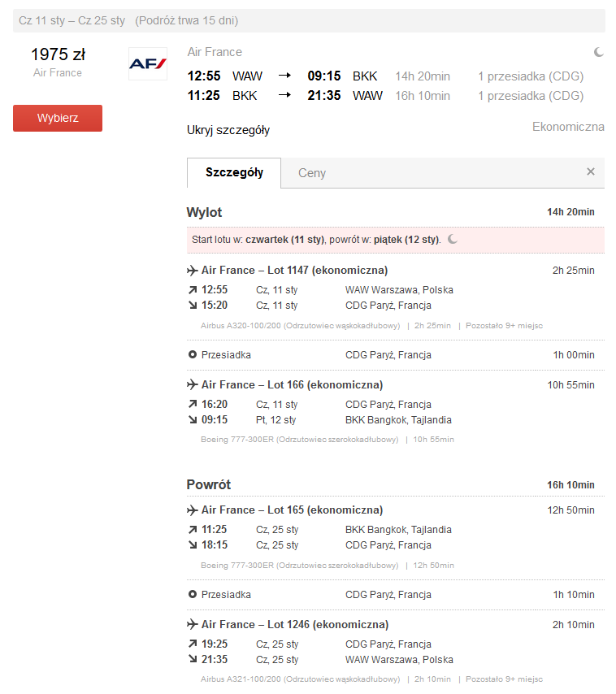Screen dimensions: 616x694
Task: Click the red Wybierz button
Action: 58,118
